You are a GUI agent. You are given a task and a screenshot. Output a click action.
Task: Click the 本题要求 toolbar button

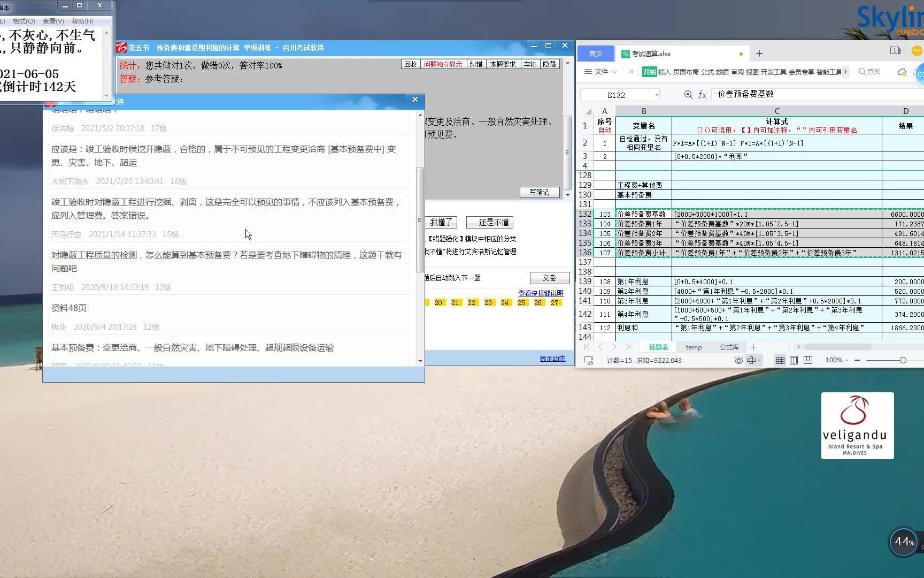[x=503, y=64]
